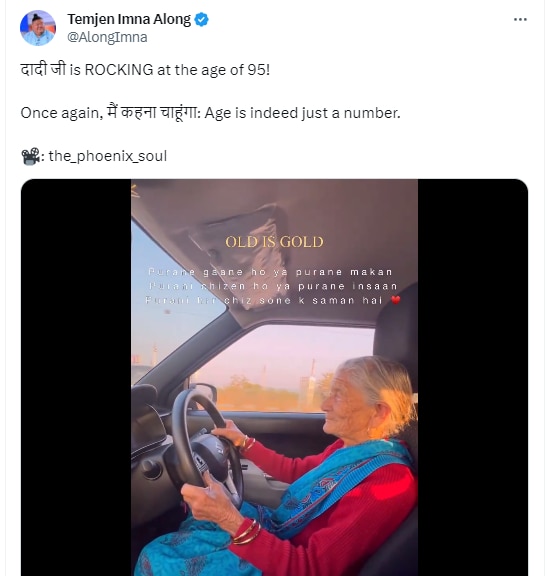The height and width of the screenshot is (576, 547).
Task: Click the caption line 'Purani chizen ho ya purane insaan'
Action: (x=273, y=286)
